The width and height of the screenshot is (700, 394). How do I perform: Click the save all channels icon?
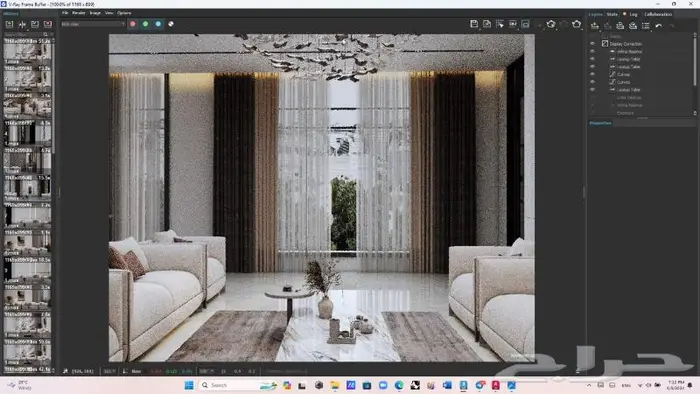click(487, 24)
